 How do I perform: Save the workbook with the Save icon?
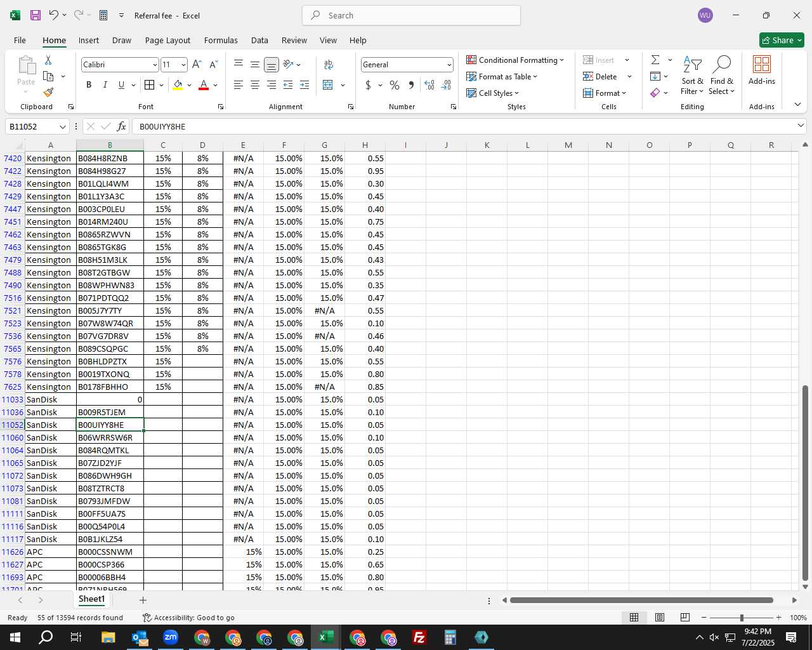pyautogui.click(x=36, y=15)
